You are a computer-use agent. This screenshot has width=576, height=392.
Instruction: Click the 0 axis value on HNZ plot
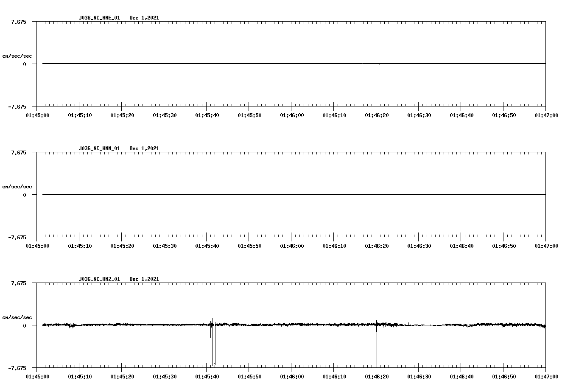click(x=25, y=325)
